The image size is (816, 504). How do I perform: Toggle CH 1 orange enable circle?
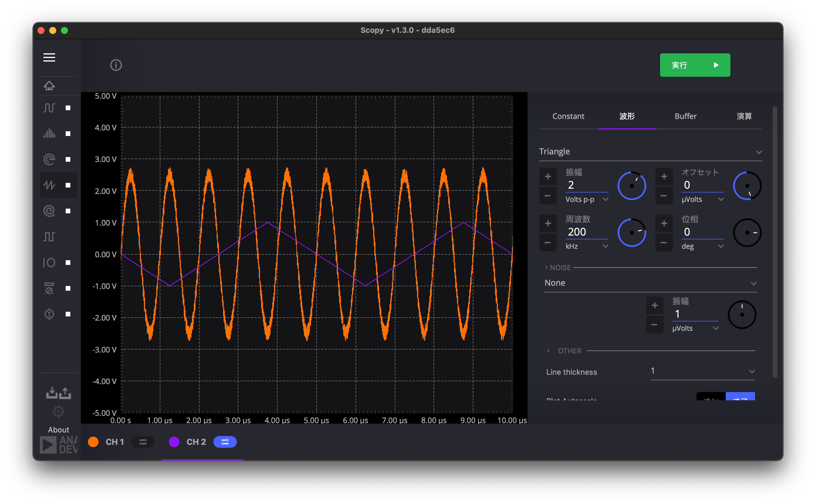click(x=93, y=442)
